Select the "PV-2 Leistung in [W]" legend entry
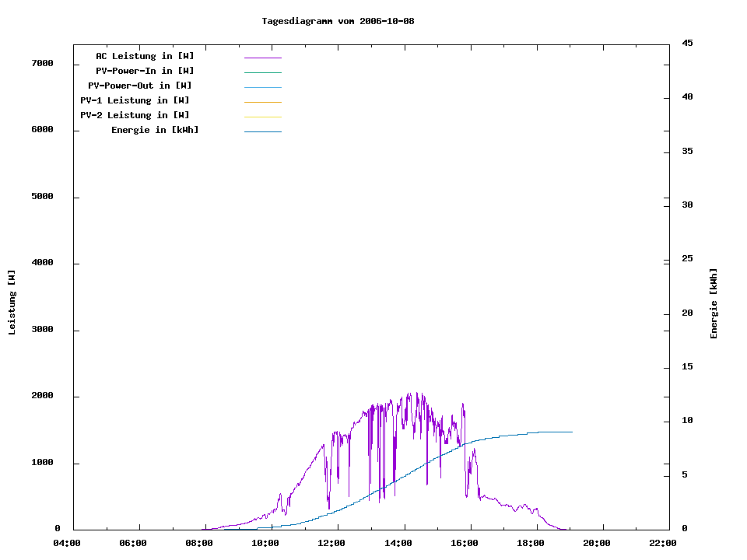This screenshot has height=560, width=747. pyautogui.click(x=135, y=115)
